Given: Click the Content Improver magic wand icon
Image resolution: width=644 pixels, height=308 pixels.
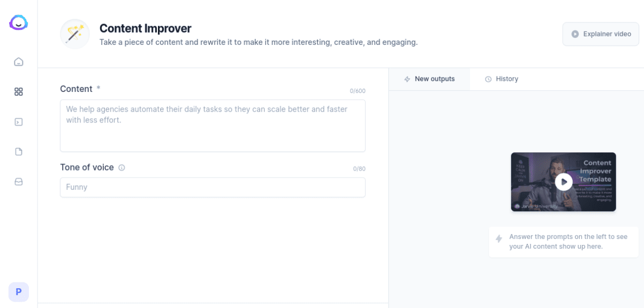Looking at the screenshot, I should tap(74, 34).
